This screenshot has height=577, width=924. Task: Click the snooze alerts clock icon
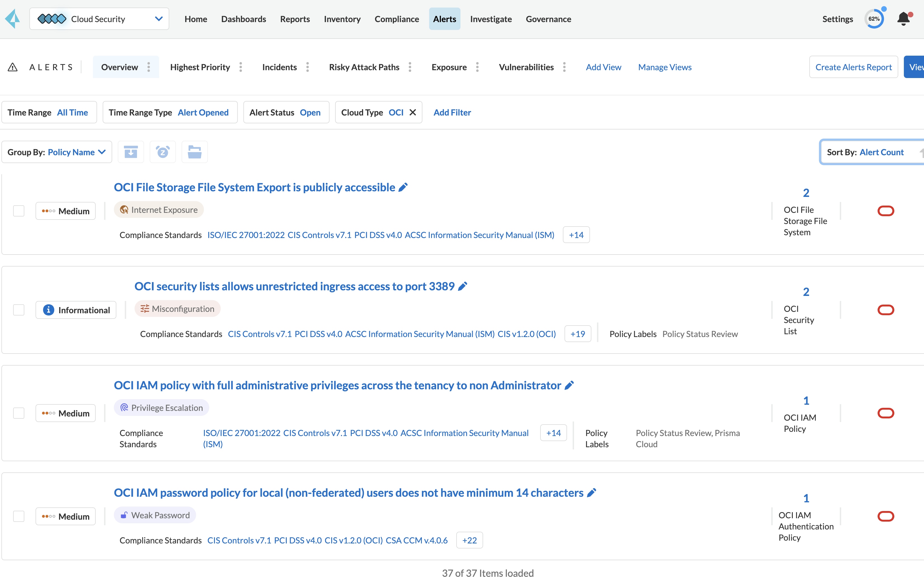pyautogui.click(x=163, y=152)
